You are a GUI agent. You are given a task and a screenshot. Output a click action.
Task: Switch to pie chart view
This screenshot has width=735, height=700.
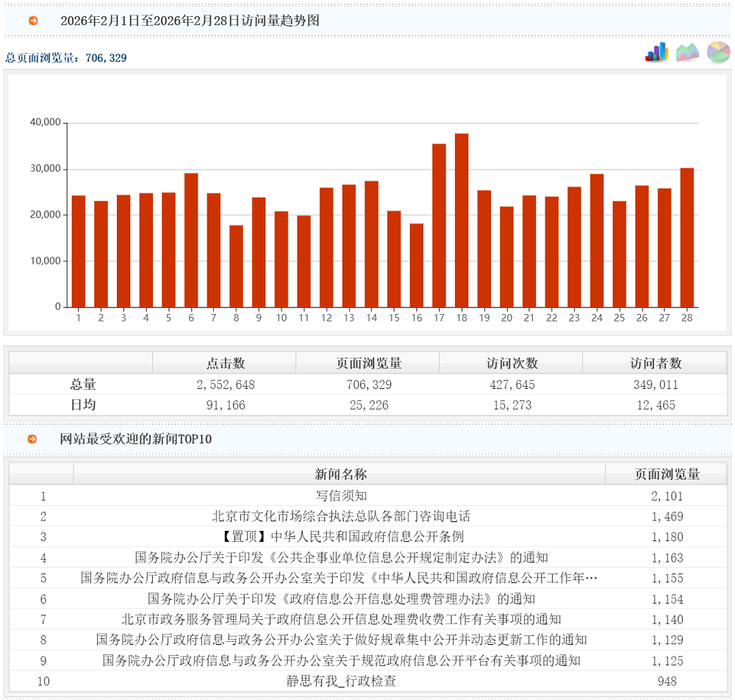[718, 52]
